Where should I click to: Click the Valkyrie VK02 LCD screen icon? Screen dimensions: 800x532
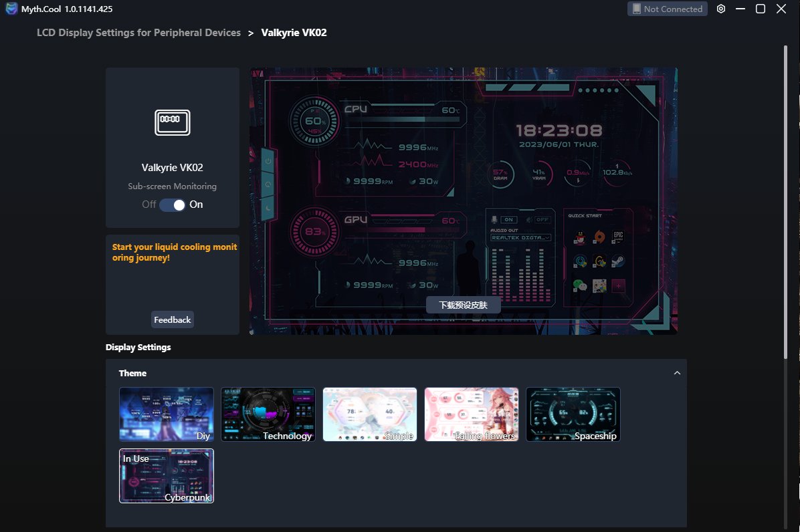tap(173, 122)
